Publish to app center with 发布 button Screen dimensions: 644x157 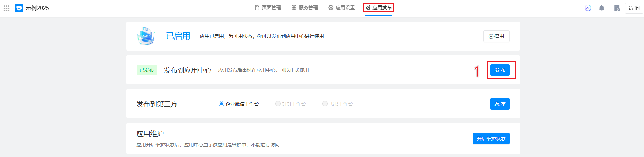pos(500,70)
